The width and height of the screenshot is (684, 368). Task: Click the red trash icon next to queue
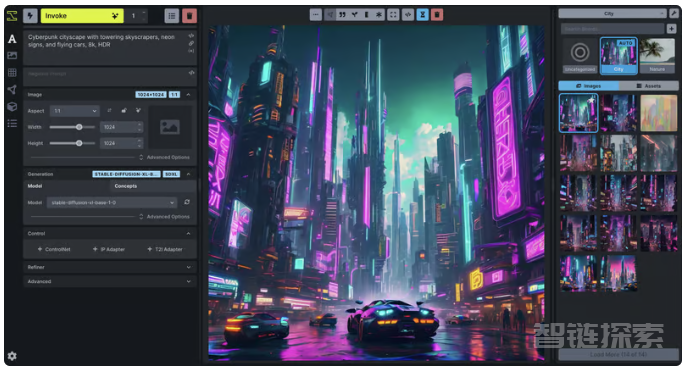click(x=189, y=16)
